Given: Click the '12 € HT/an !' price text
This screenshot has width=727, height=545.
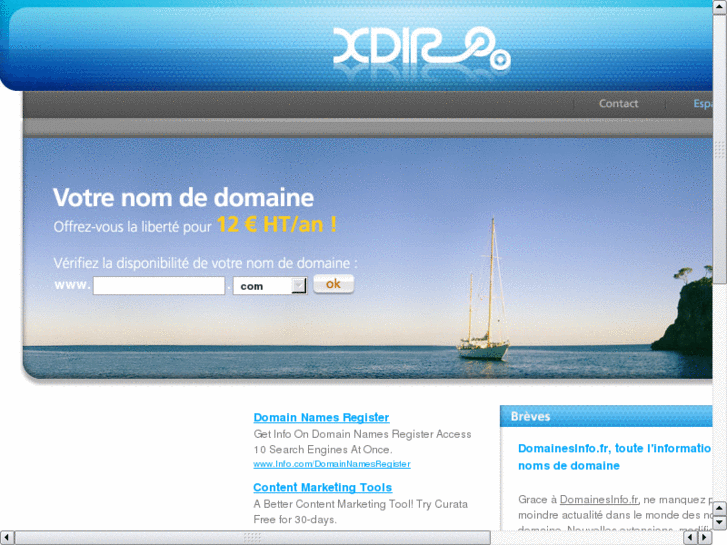Looking at the screenshot, I should tap(277, 224).
